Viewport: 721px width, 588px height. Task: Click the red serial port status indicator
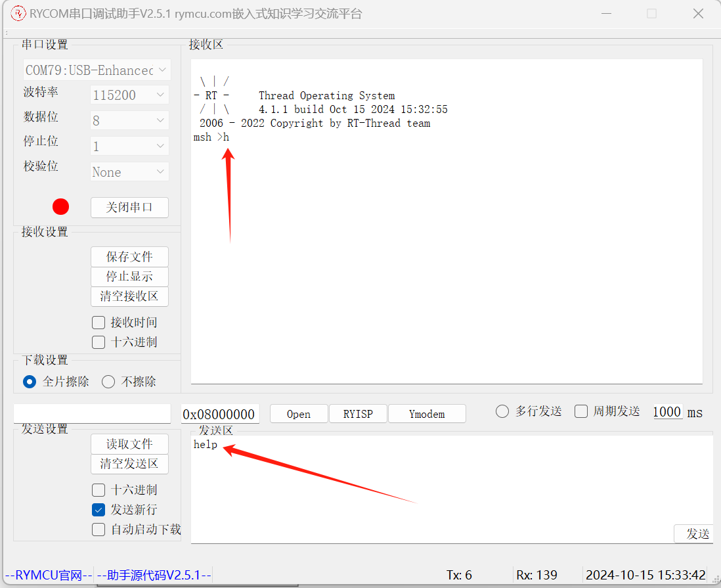point(61,207)
